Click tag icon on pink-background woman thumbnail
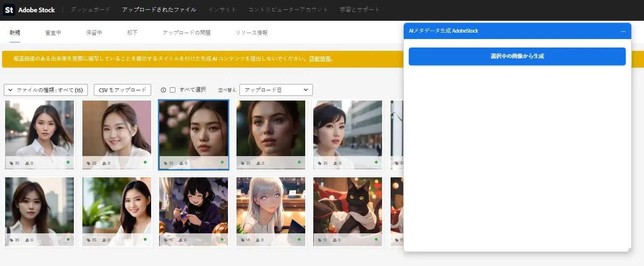Viewport: 644px width, 266px height. click(89, 163)
